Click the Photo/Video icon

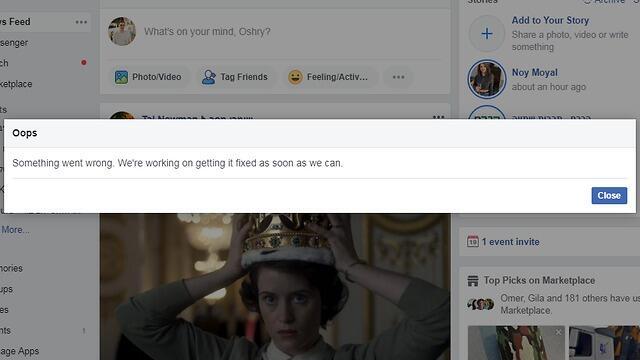[121, 77]
